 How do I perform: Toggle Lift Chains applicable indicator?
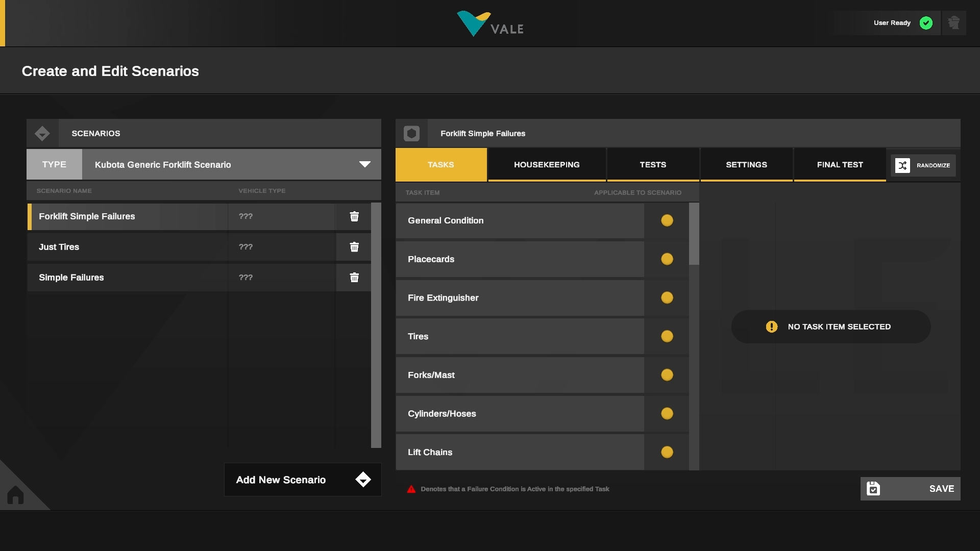[x=667, y=452]
